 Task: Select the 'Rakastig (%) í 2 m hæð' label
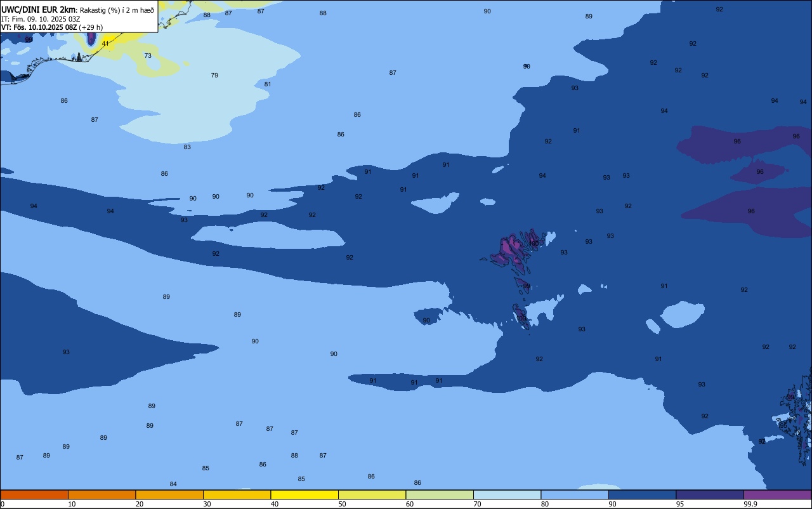click(117, 10)
